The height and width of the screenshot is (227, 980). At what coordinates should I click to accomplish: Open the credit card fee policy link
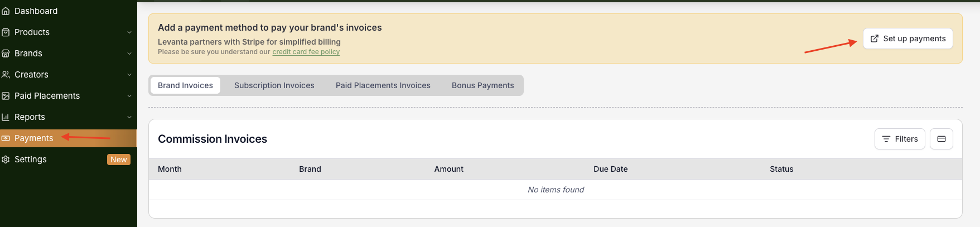[306, 52]
